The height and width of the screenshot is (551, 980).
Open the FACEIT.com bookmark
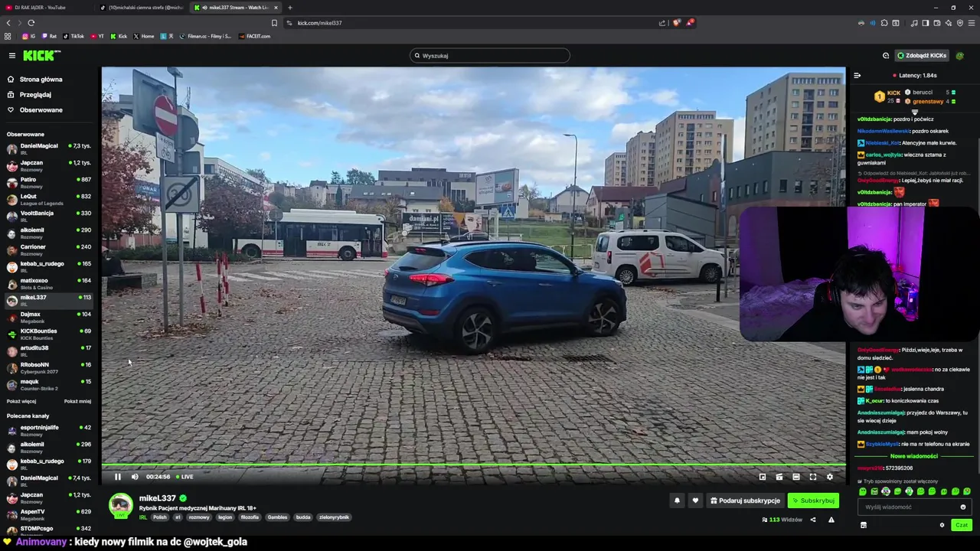(x=254, y=36)
